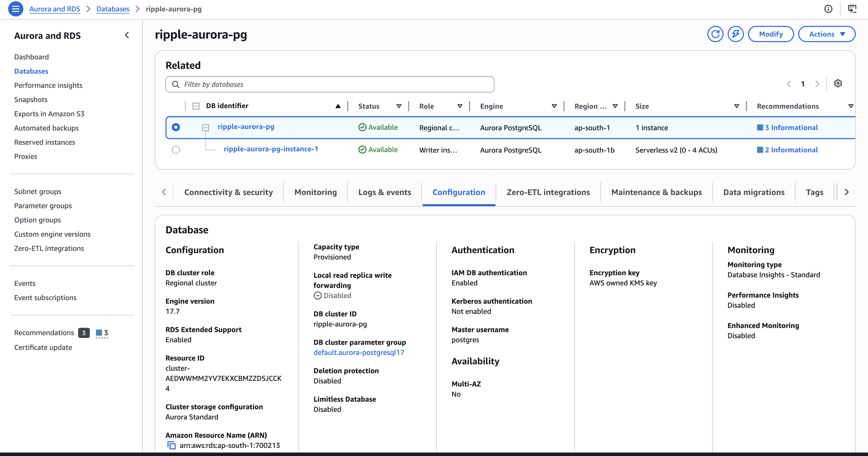Go to previous page of Related table
The width and height of the screenshot is (868, 456).
point(789,84)
